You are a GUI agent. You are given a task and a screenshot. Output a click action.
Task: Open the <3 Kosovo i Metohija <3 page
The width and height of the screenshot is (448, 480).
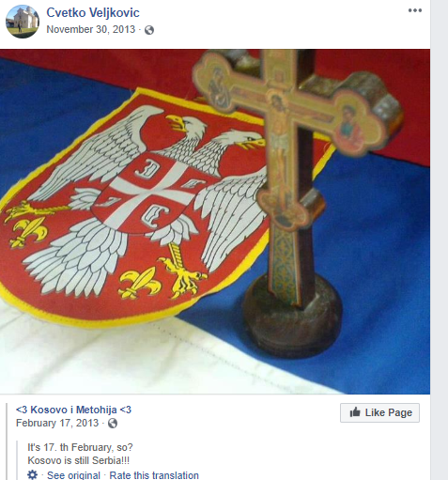click(x=73, y=410)
